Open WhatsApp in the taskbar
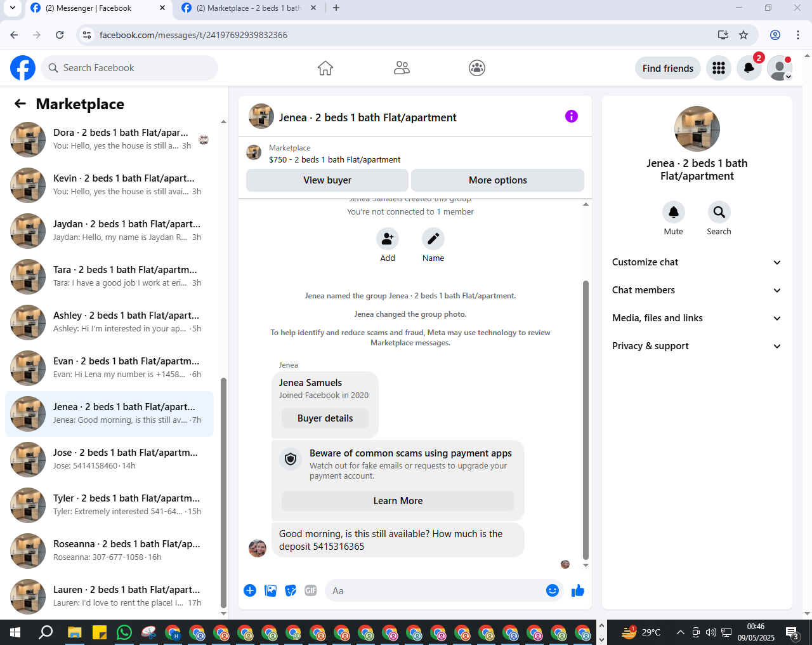This screenshot has width=812, height=645. [x=124, y=632]
